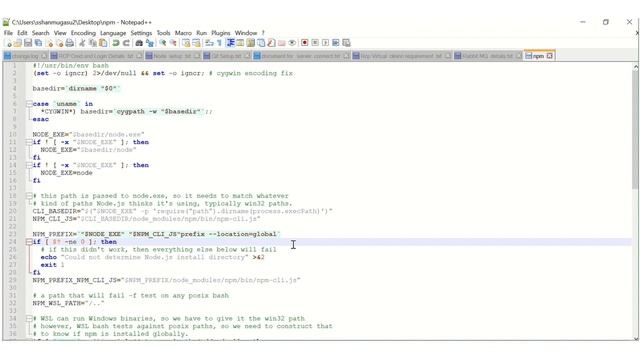Open the View menu

[60, 33]
